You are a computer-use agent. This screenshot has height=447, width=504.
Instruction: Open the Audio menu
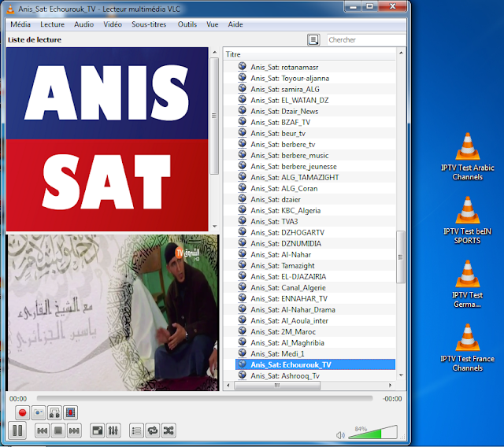point(84,24)
